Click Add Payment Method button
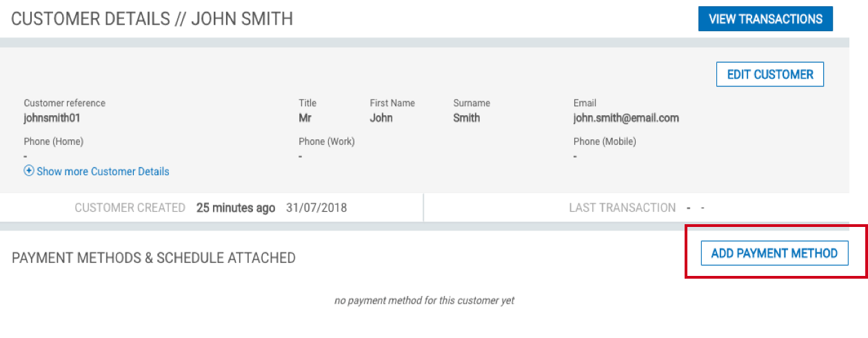Viewport: 868px width, 338px height. [774, 253]
